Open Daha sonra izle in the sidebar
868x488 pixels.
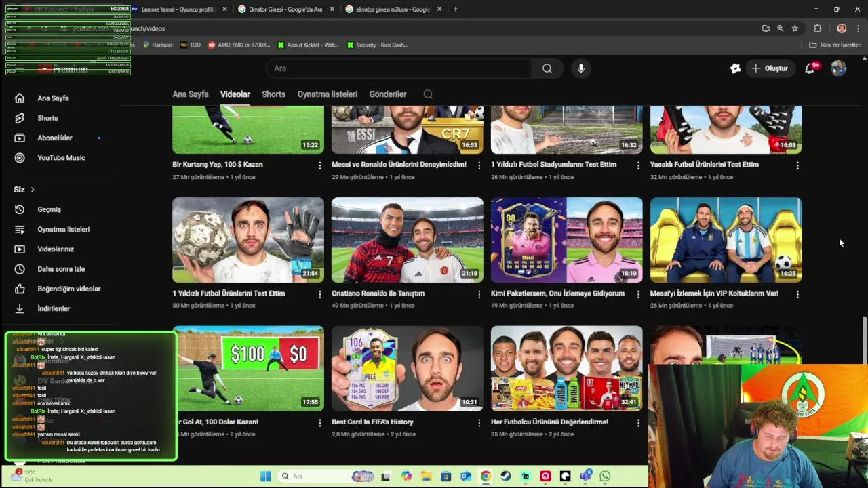coord(61,269)
